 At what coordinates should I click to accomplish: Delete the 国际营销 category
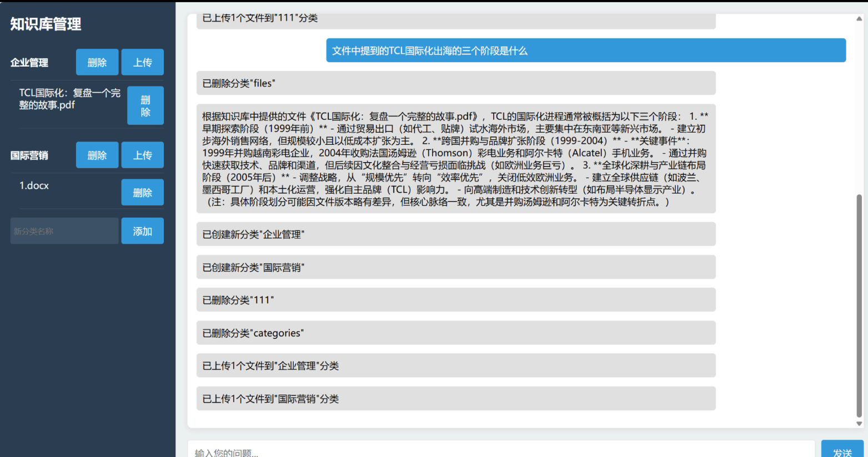pyautogui.click(x=97, y=155)
